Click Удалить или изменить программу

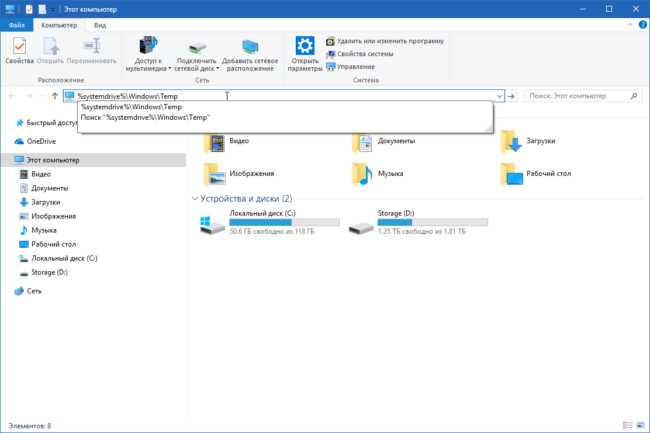tap(385, 41)
